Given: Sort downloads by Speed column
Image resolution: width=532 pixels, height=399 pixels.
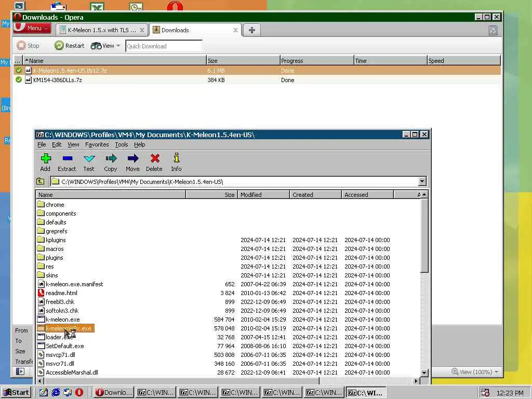Looking at the screenshot, I should [463, 61].
